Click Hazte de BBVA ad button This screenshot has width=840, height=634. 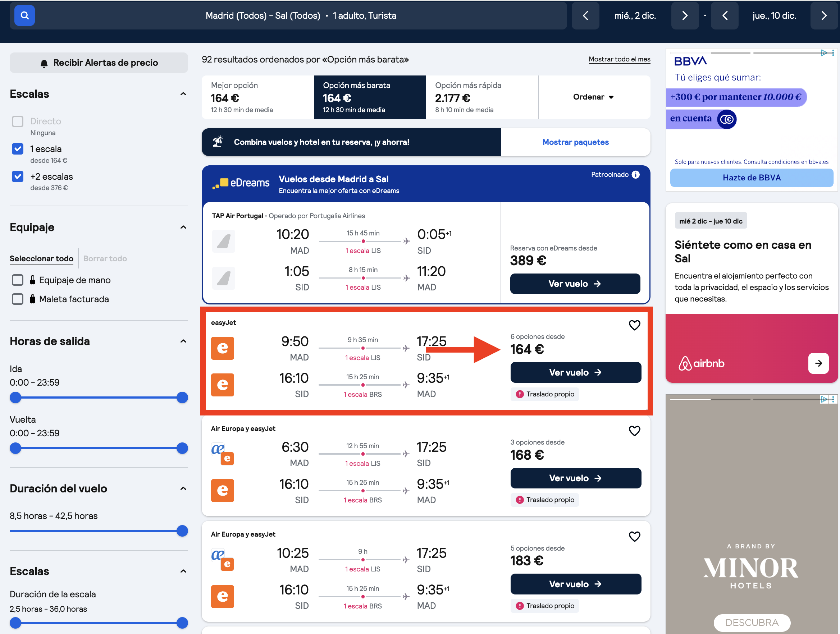(x=752, y=178)
